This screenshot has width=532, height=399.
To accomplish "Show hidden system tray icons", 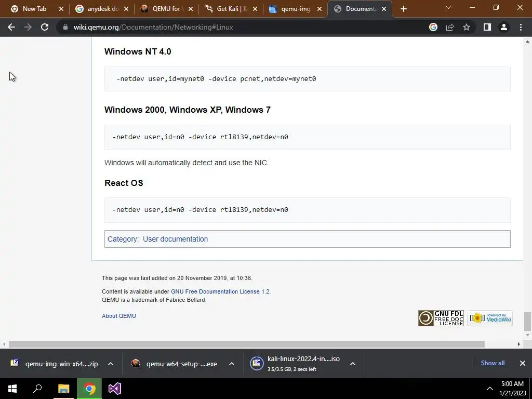I will (489, 389).
